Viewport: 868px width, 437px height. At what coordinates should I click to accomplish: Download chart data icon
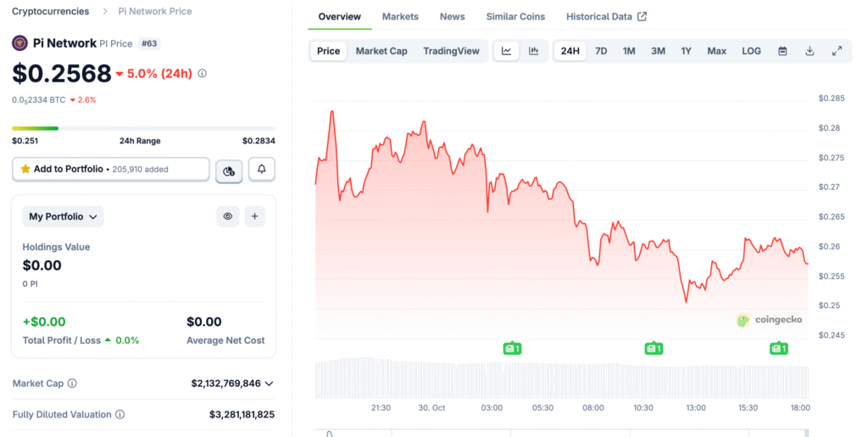pyautogui.click(x=810, y=51)
